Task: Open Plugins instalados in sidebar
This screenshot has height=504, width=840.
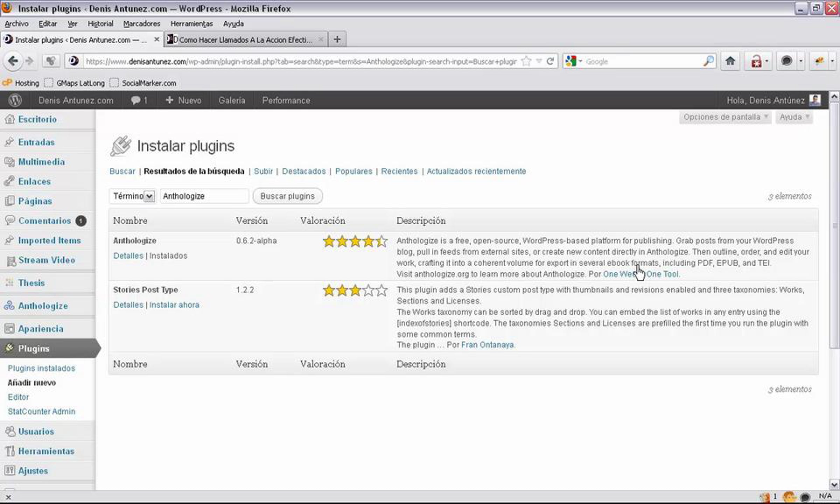Action: click(41, 368)
